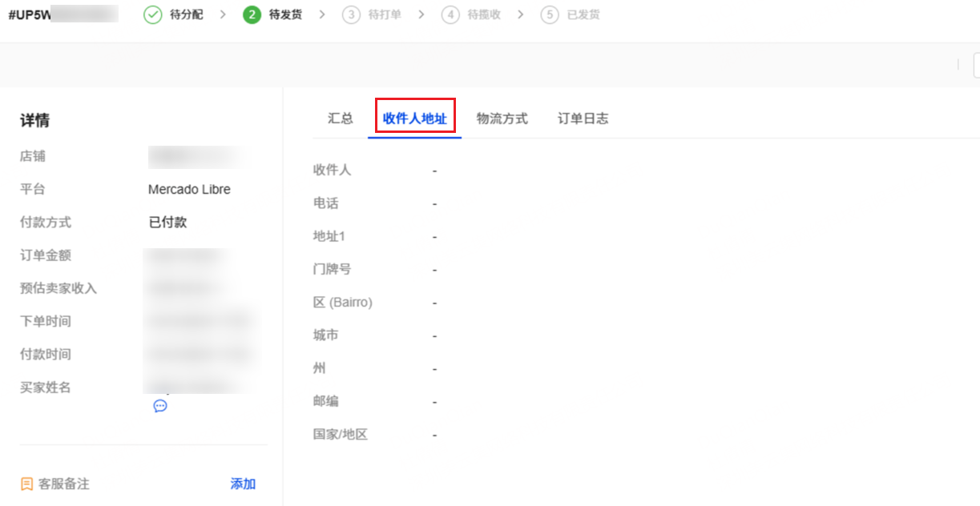Open the chat bubble icon under 买家姓名

point(160,406)
